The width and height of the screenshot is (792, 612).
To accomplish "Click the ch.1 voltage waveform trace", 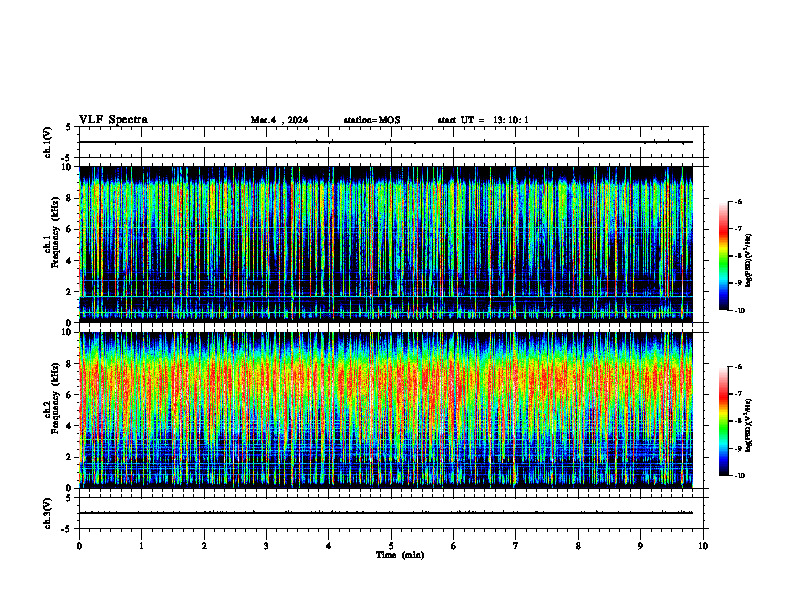I will click(386, 142).
